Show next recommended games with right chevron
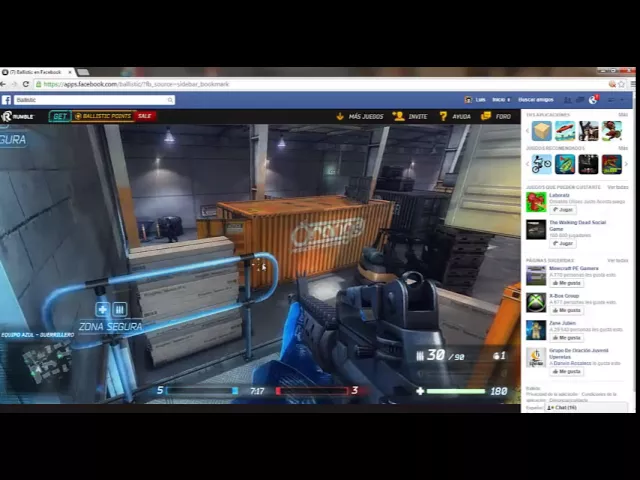Viewport: 640px width, 480px height. [x=626, y=164]
